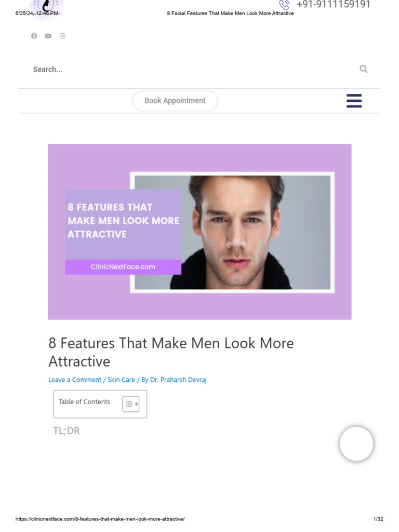Click the phone call icon

[284, 5]
